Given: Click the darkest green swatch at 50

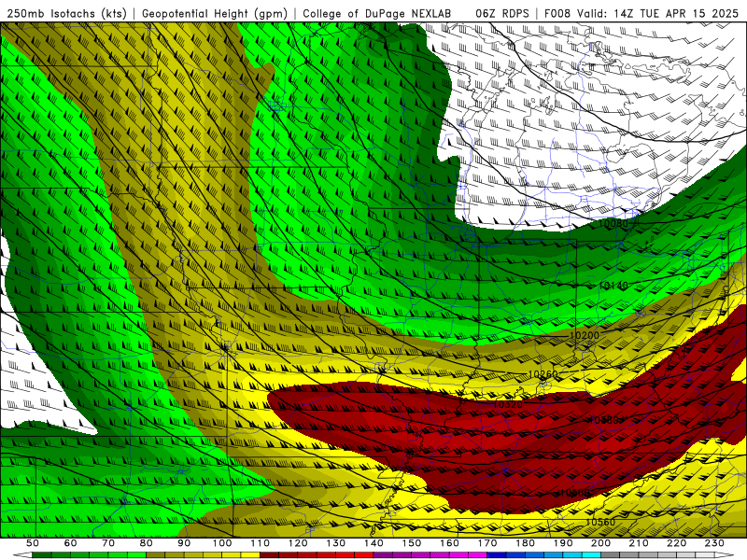Looking at the screenshot, I should point(42,555).
